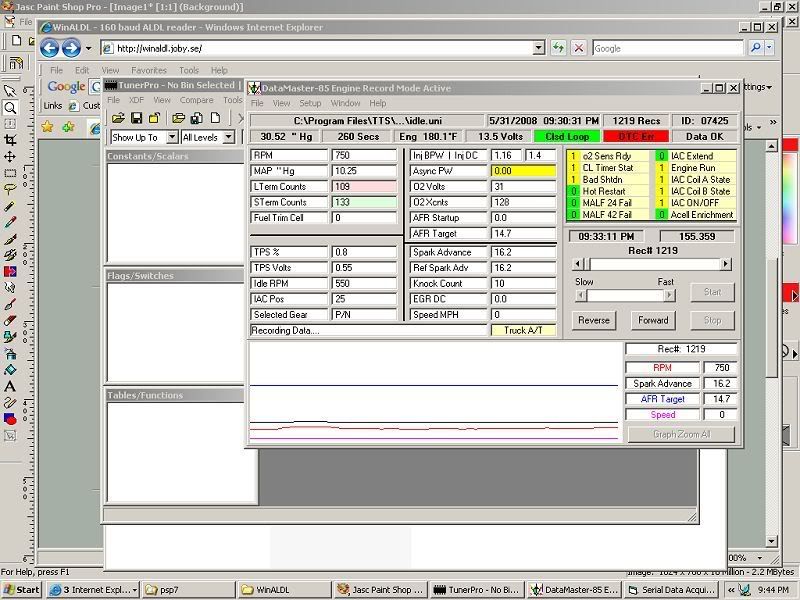The width and height of the screenshot is (800, 600).
Task: Switch to the WinALDL folder taskbar button
Action: (x=285, y=590)
